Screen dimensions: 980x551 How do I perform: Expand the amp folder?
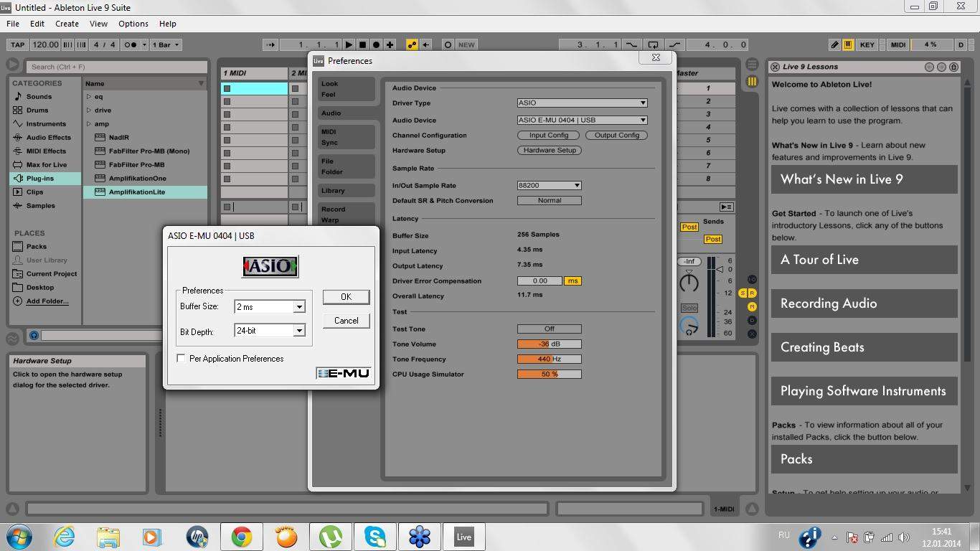click(89, 124)
